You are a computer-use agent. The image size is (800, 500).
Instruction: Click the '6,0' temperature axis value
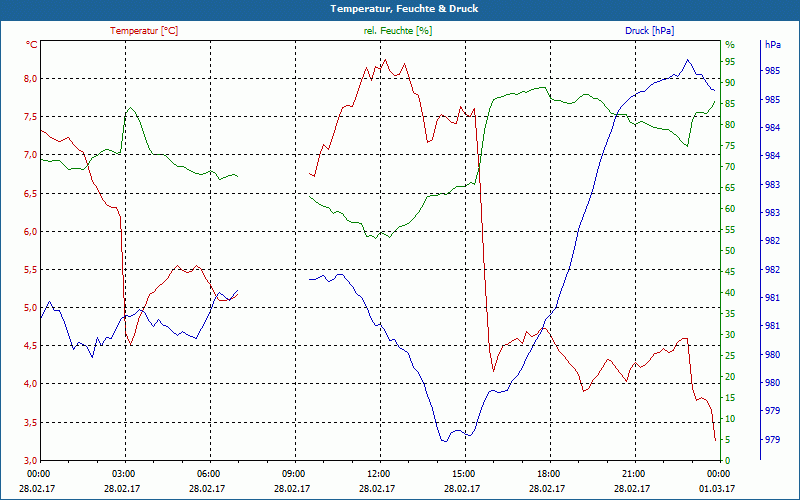[31, 232]
